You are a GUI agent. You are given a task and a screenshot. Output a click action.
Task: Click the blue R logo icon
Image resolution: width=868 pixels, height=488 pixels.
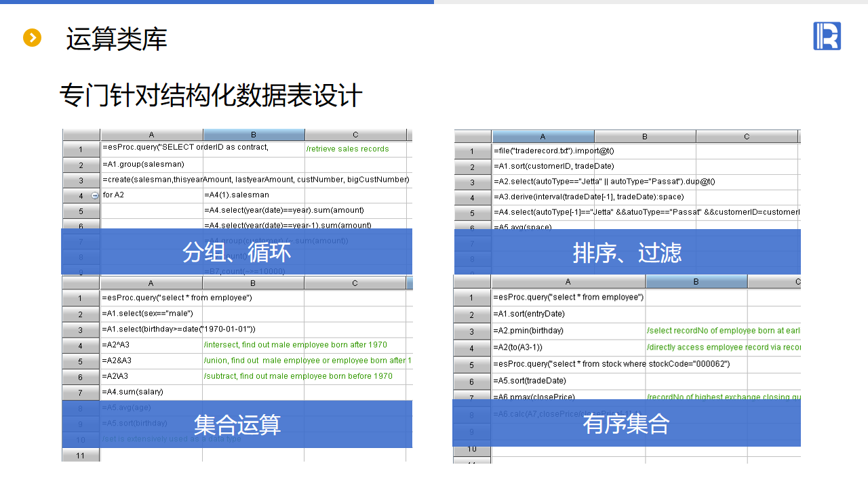pyautogui.click(x=827, y=36)
